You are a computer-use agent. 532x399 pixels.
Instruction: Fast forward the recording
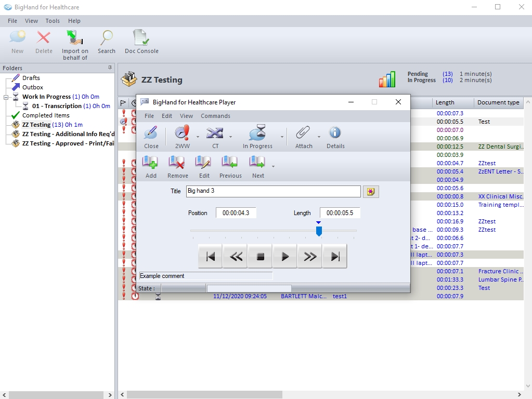310,257
